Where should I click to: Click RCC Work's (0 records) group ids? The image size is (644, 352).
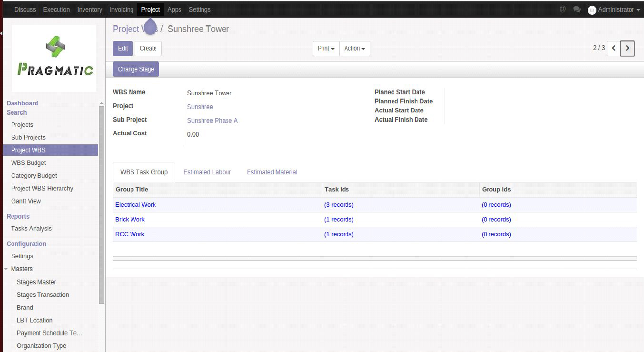[496, 234]
